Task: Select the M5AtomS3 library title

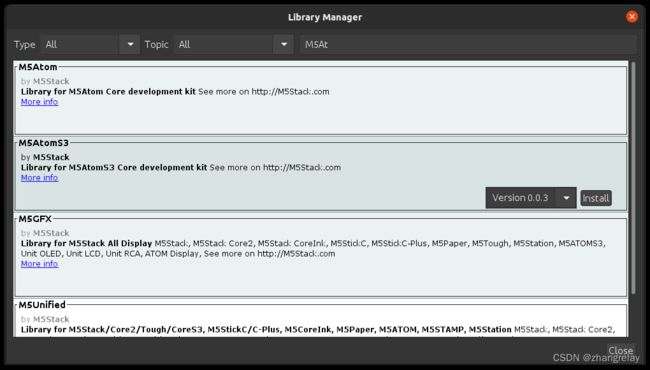Action: (x=44, y=143)
